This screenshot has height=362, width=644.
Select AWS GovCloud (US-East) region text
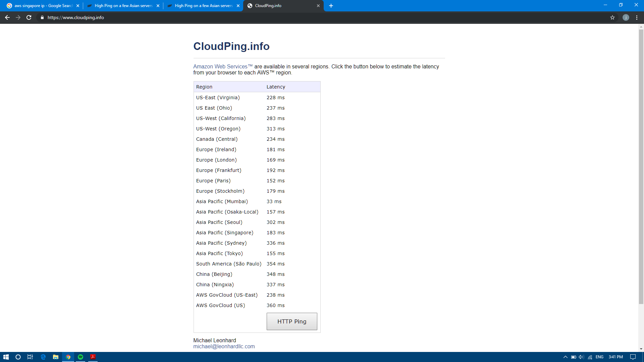coord(227,295)
